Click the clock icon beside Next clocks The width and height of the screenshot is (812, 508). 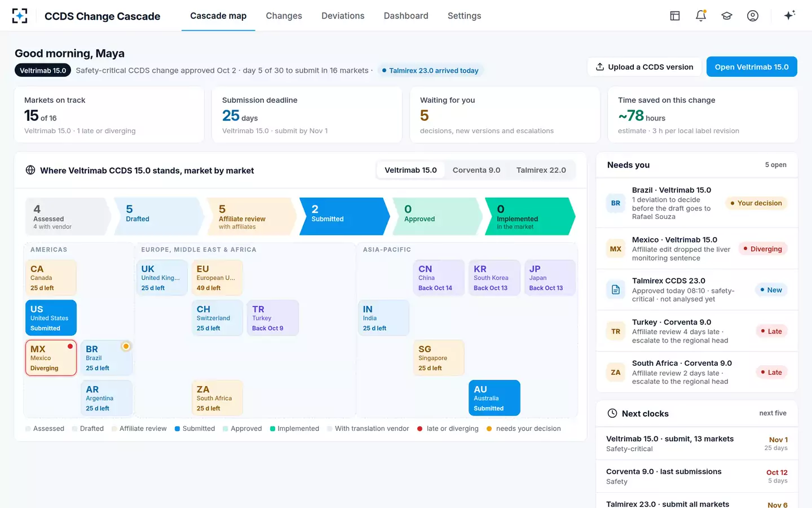click(612, 413)
